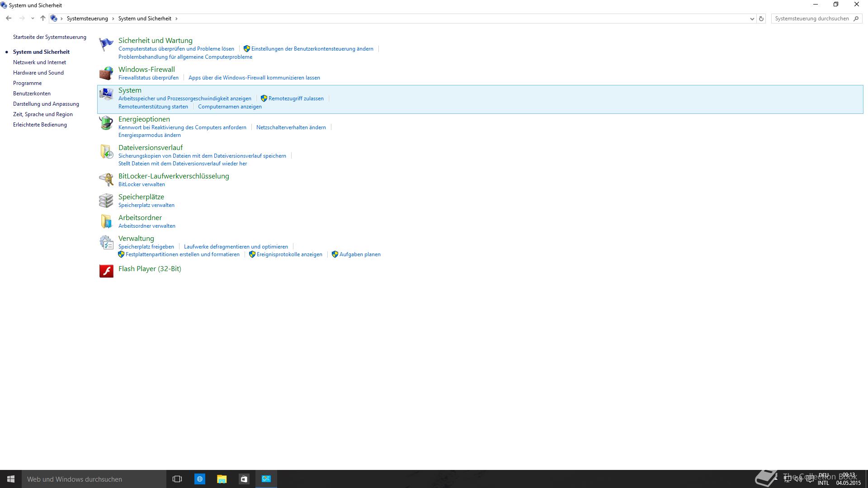Image resolution: width=868 pixels, height=488 pixels.
Task: Open Ereignisprotokolle anzeigen link
Action: [289, 254]
